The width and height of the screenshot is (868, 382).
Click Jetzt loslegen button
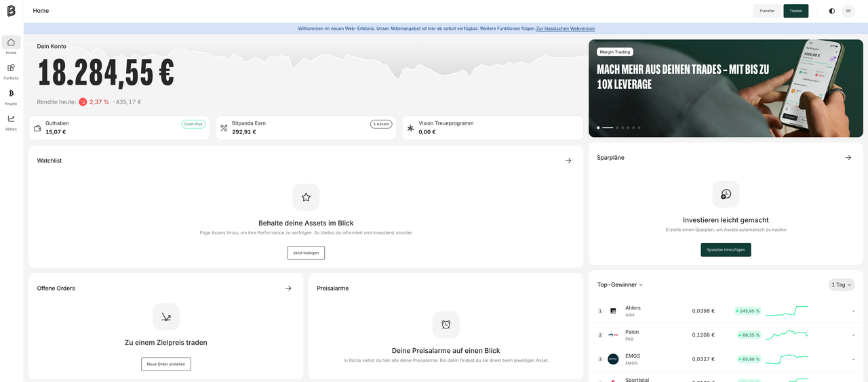click(x=306, y=253)
